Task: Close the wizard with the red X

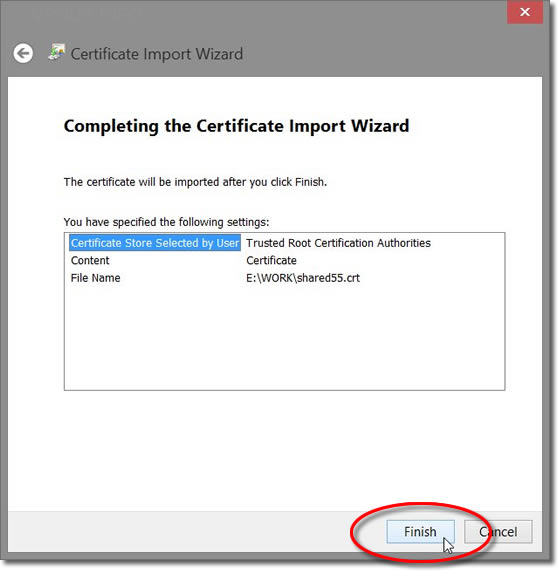Action: click(524, 12)
